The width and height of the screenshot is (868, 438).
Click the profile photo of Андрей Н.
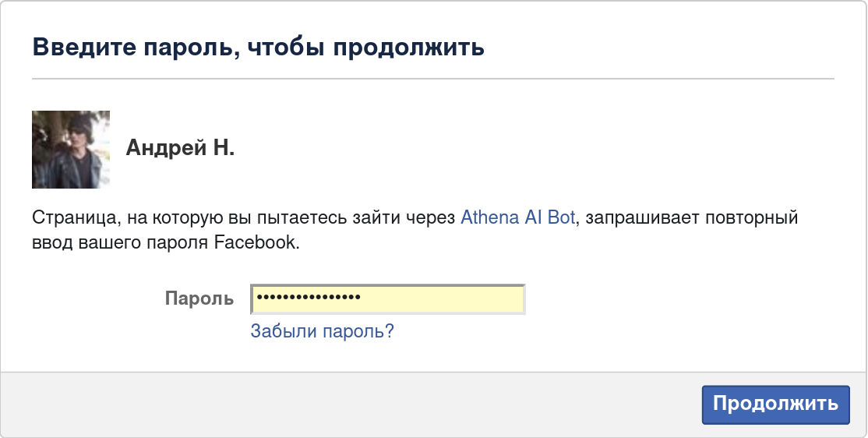click(71, 150)
